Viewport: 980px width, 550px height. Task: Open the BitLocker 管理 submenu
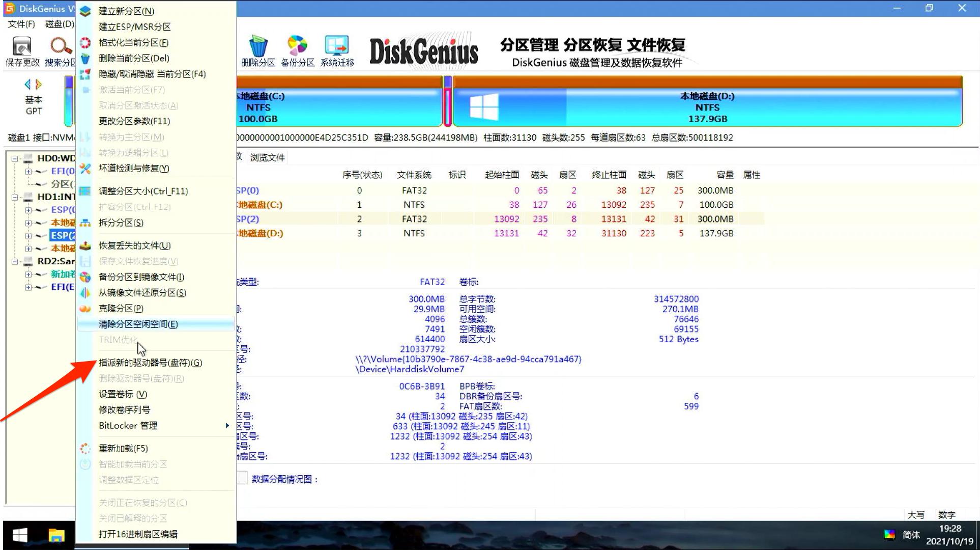pyautogui.click(x=128, y=425)
